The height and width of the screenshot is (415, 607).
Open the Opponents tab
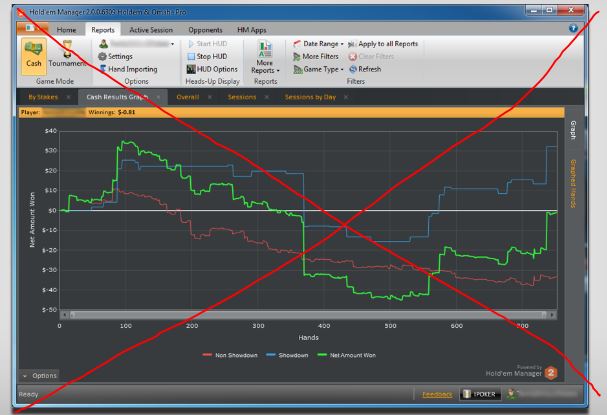click(x=206, y=30)
